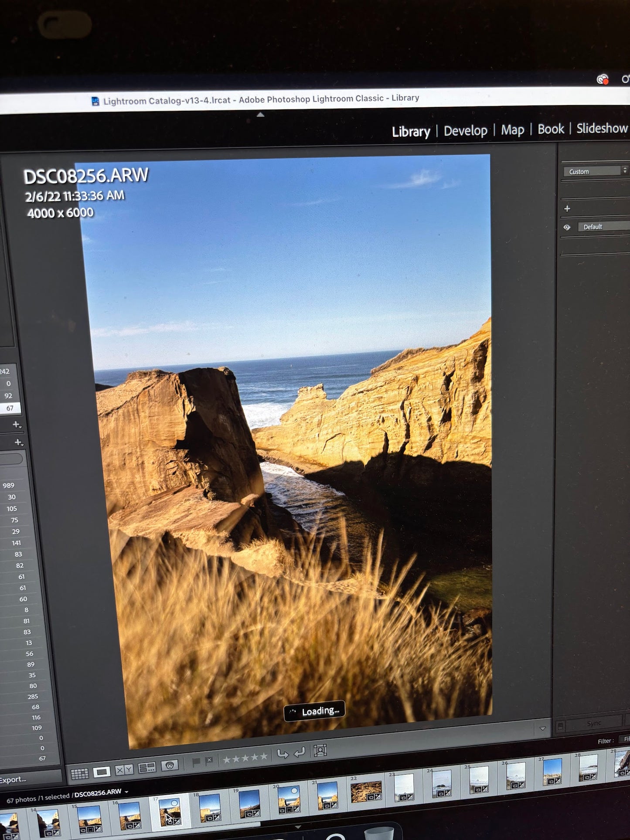
Task: Rate photo five stars (last star)
Action: pyautogui.click(x=263, y=756)
